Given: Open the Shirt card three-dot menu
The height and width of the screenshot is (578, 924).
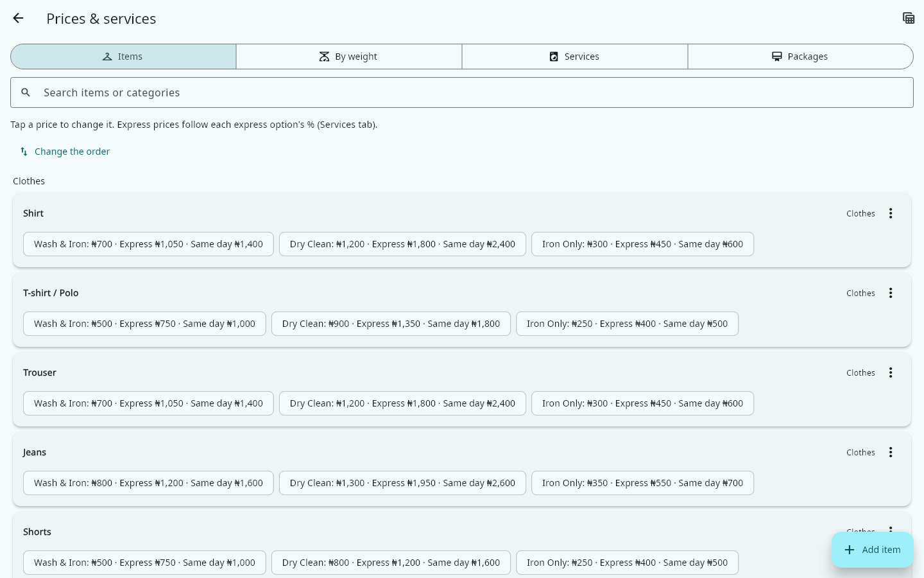Looking at the screenshot, I should pyautogui.click(x=891, y=213).
